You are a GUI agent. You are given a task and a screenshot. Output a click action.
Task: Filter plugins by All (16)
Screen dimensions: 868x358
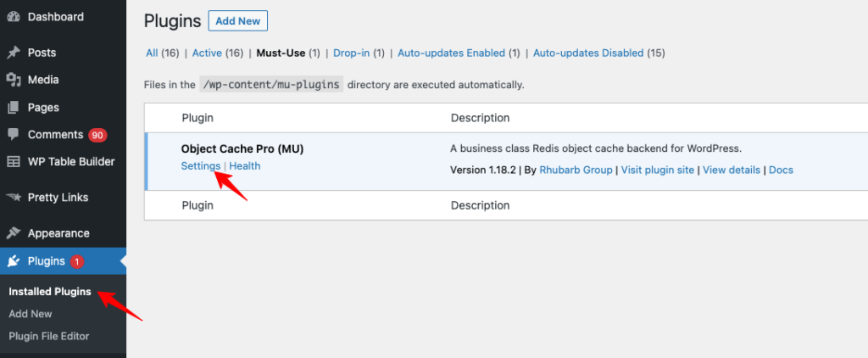point(162,53)
